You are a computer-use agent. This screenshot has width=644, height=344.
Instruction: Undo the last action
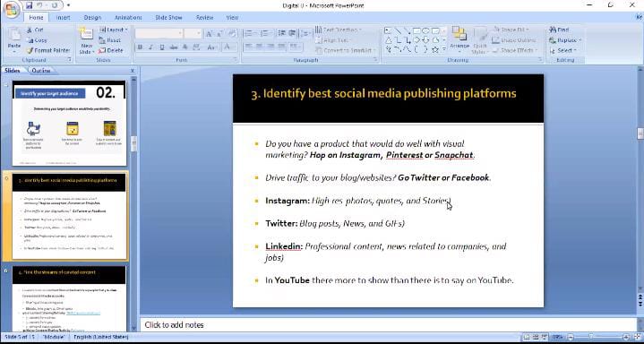click(39, 5)
